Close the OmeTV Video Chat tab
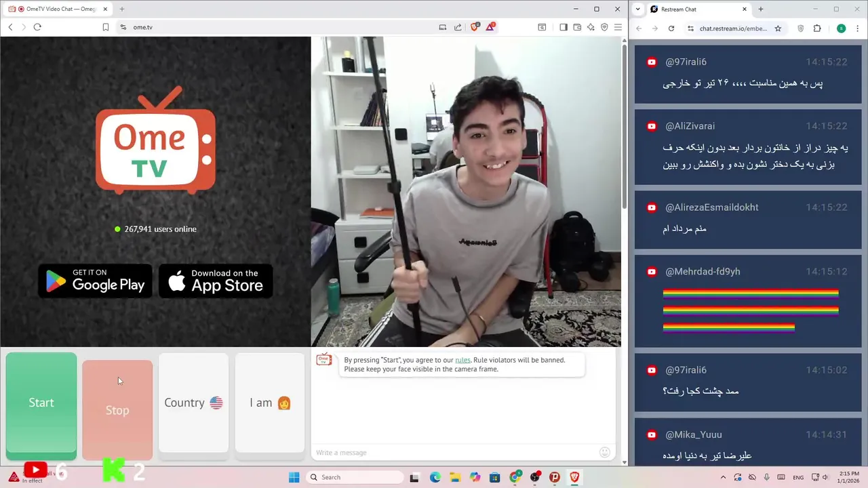 (106, 9)
